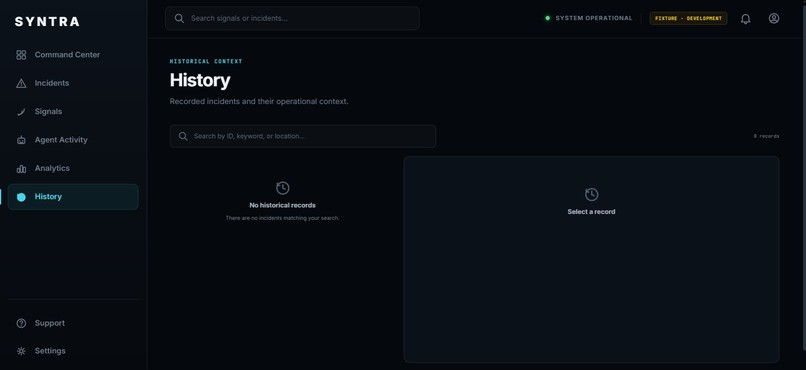
Task: Select the History menu item
Action: tap(73, 197)
